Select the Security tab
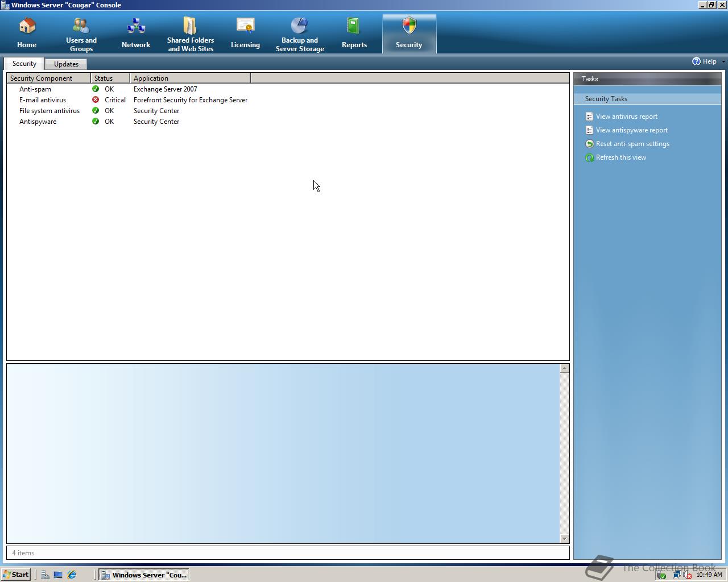Image resolution: width=728 pixels, height=582 pixels. tap(24, 64)
